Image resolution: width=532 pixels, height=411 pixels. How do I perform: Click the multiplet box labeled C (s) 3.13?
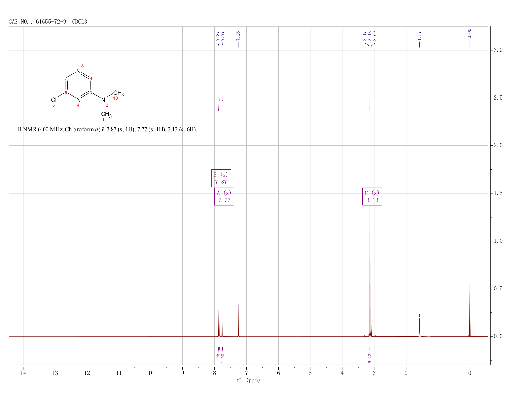[372, 196]
